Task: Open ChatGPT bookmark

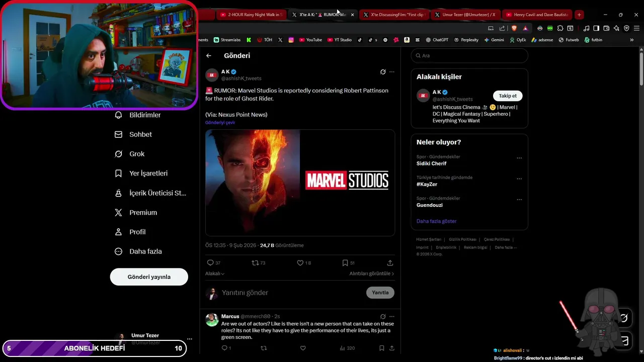Action: click(x=437, y=40)
